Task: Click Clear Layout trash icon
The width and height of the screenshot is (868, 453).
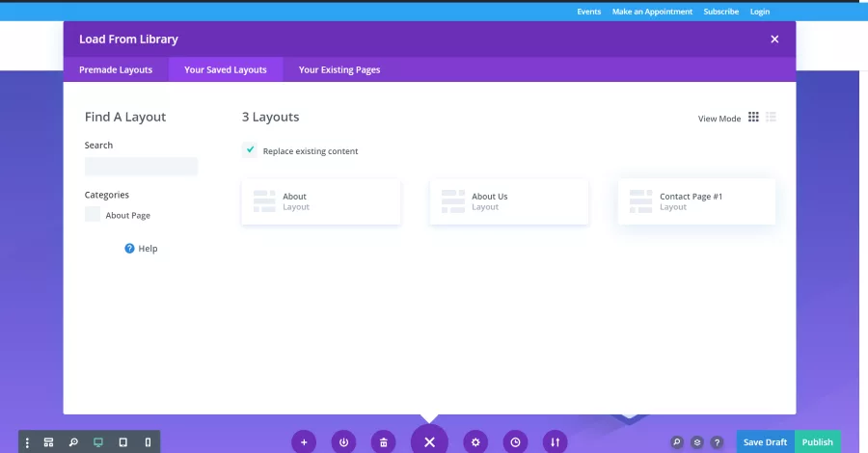Action: [x=383, y=442]
